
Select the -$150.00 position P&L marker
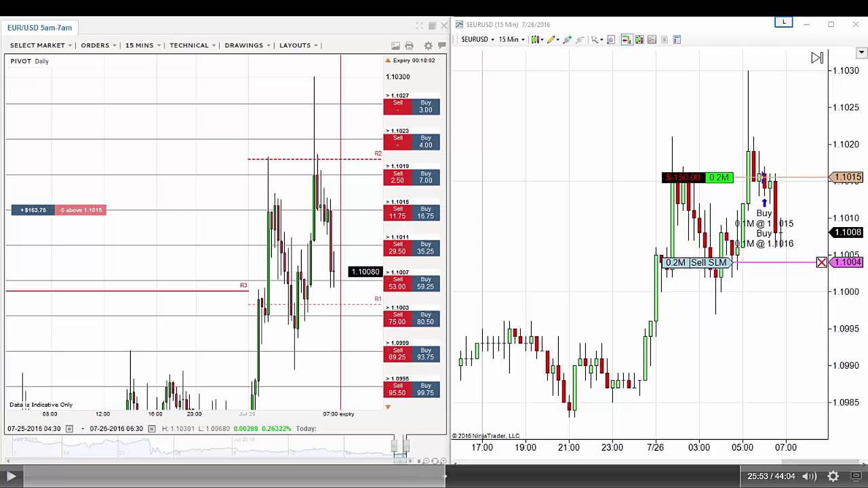[x=683, y=178]
